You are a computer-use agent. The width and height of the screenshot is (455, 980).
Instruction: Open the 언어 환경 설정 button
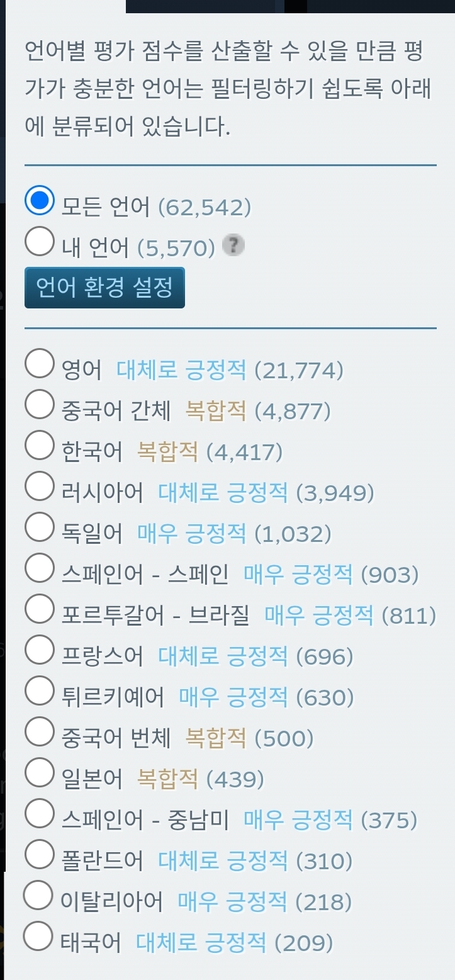tap(104, 288)
